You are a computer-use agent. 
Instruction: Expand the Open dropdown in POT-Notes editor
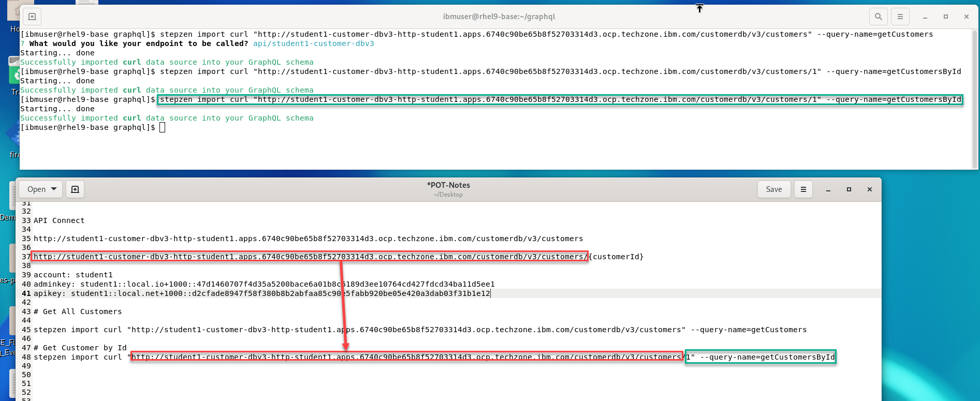(41, 189)
